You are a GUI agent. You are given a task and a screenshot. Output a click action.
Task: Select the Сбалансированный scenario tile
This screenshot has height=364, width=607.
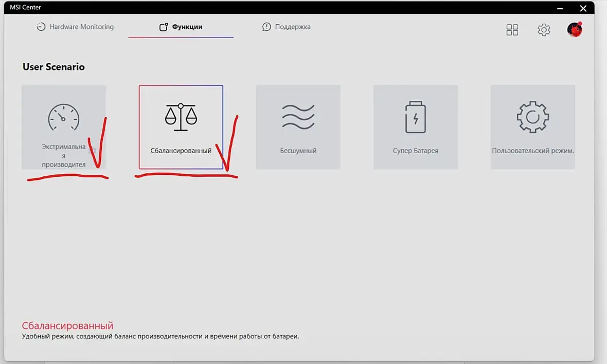[181, 128]
